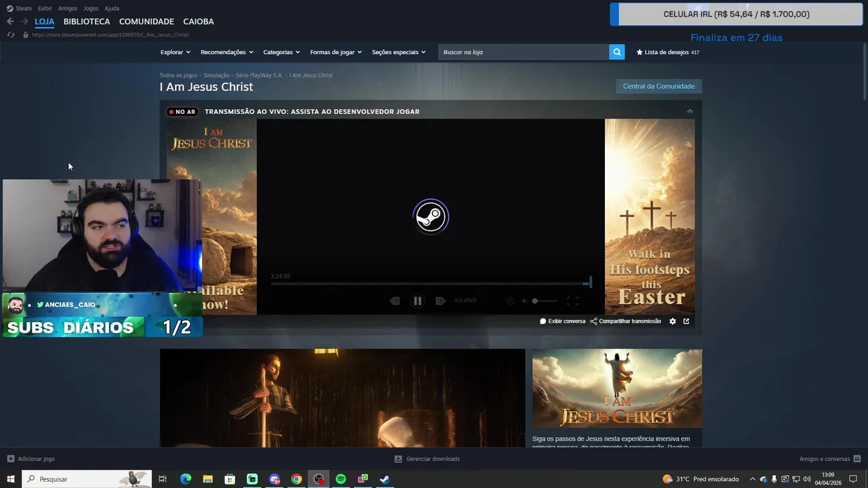Collapse the live broadcast section chevron
This screenshot has width=868, height=488.
pos(690,111)
